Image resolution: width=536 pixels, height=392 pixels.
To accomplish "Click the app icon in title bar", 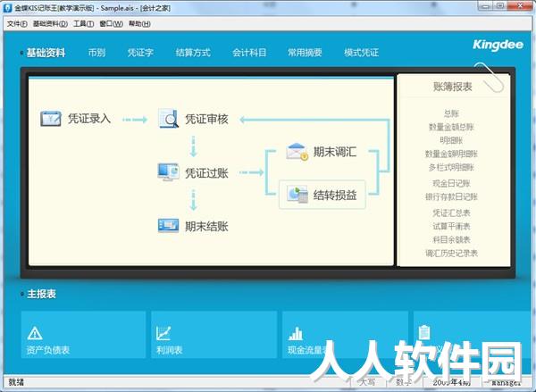I will [7, 7].
